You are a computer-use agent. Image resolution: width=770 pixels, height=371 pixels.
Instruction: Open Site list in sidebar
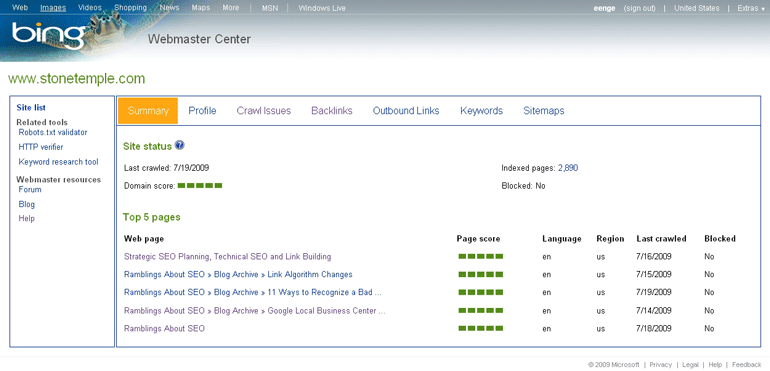pyautogui.click(x=31, y=108)
